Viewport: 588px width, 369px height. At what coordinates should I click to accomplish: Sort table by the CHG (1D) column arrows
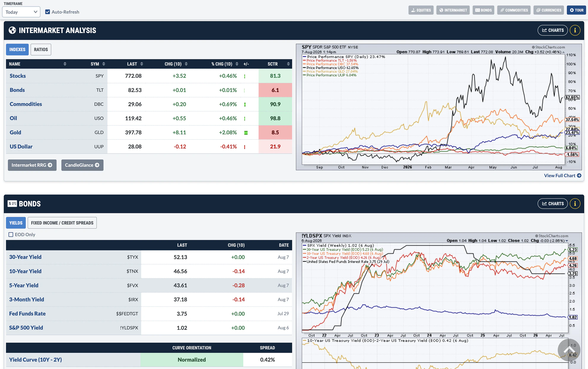click(x=186, y=64)
